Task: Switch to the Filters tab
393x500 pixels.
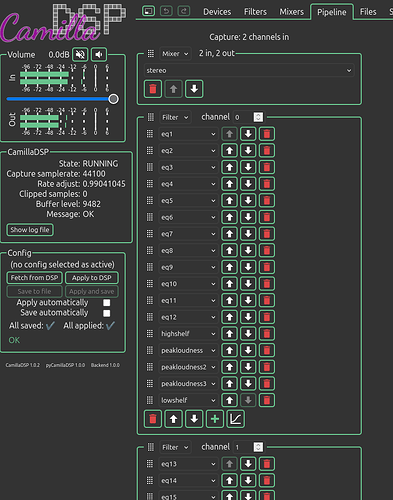Action: click(x=255, y=12)
